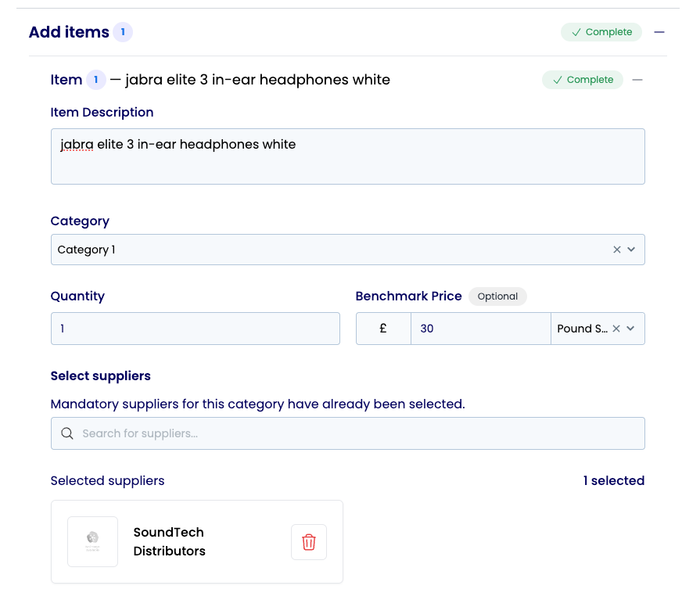700x600 pixels.
Task: Click the SoundTech Distributors supplier name
Action: click(x=169, y=541)
